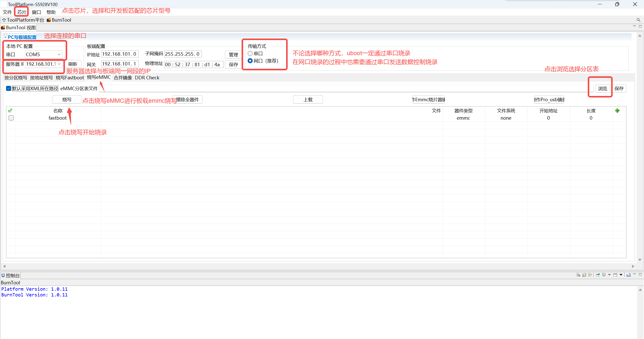This screenshot has height=339, width=644.
Task: Open the COM5 serial port dropdown
Action: (x=59, y=54)
